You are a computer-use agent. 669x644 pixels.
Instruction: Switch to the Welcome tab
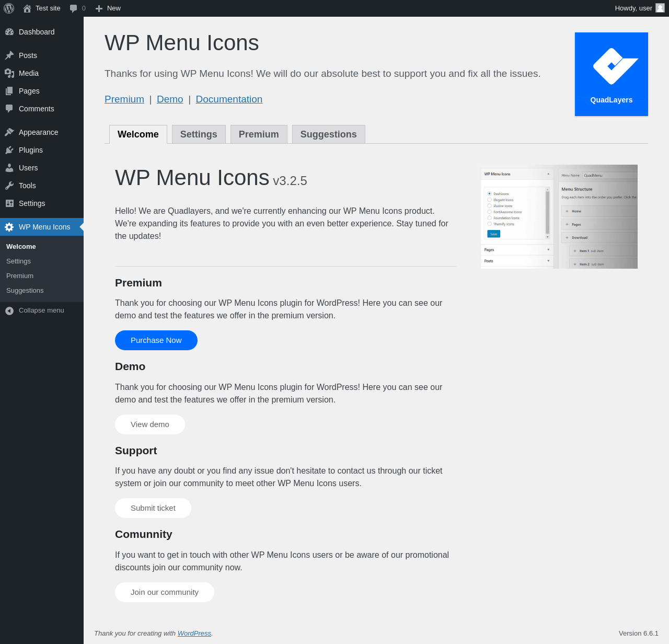(138, 134)
